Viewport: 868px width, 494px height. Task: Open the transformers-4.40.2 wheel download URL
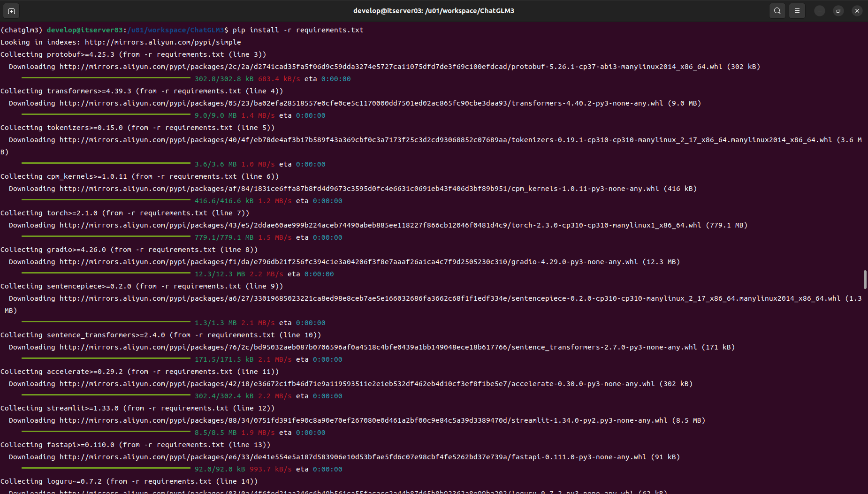[x=361, y=103]
